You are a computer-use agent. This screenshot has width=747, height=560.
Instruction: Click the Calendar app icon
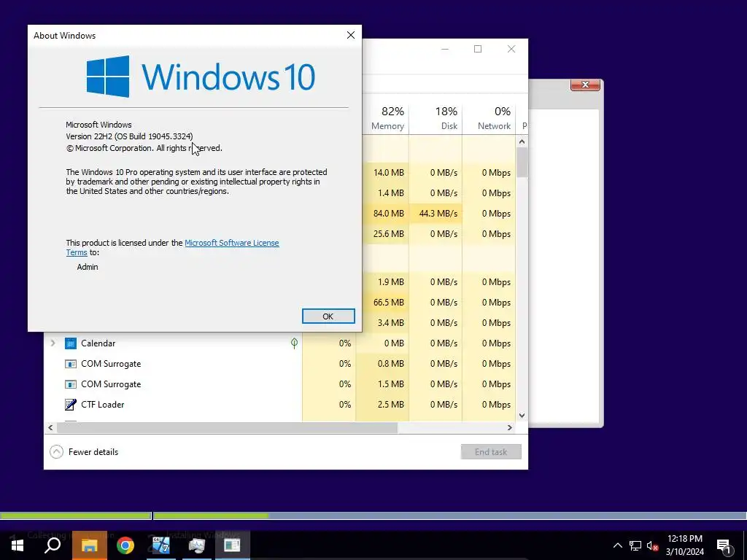coord(71,343)
